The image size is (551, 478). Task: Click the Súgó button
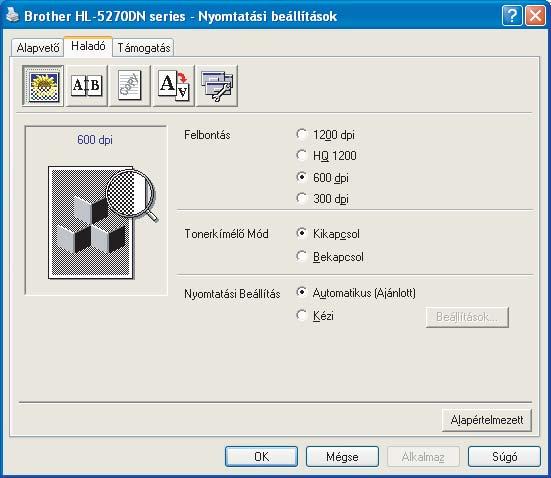504,457
